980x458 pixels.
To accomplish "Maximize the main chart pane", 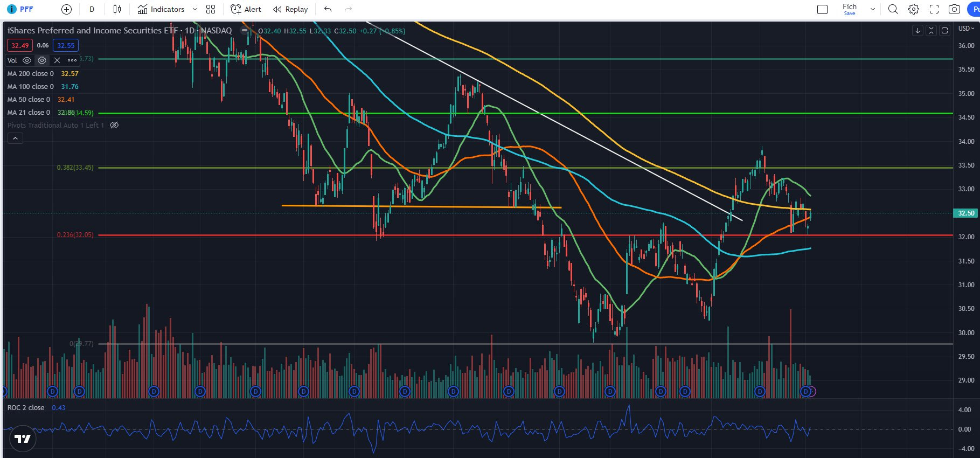I will pyautogui.click(x=944, y=31).
